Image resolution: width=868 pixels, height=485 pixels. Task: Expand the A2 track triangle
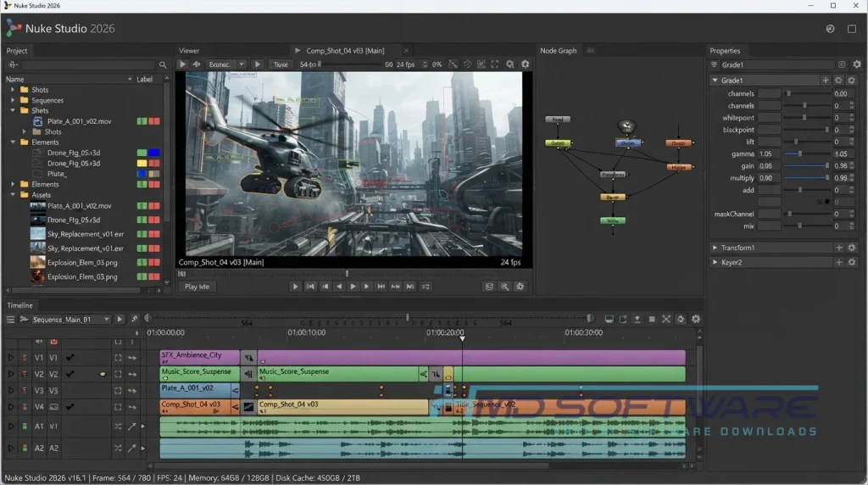(x=10, y=448)
